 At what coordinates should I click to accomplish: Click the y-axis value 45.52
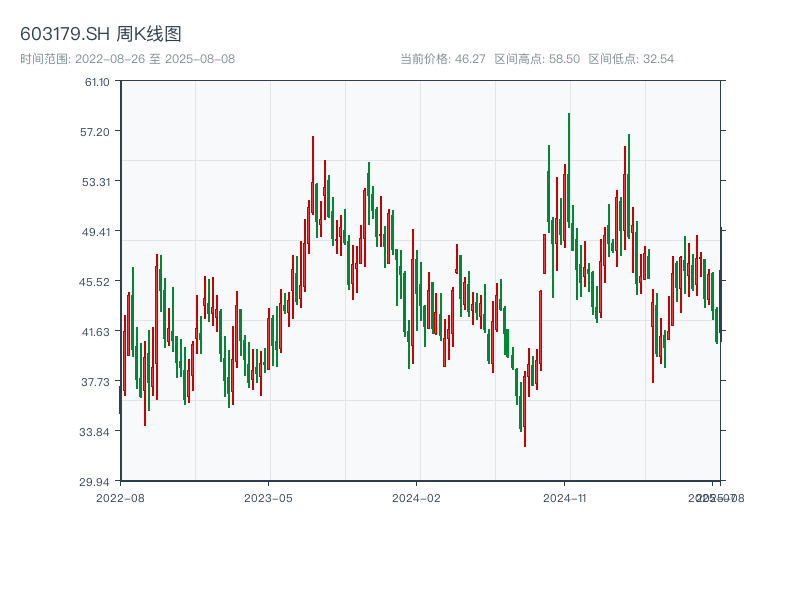coord(94,282)
